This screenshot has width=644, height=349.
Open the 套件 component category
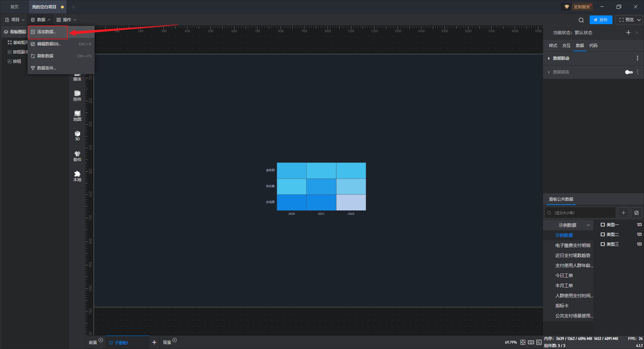pyautogui.click(x=77, y=156)
